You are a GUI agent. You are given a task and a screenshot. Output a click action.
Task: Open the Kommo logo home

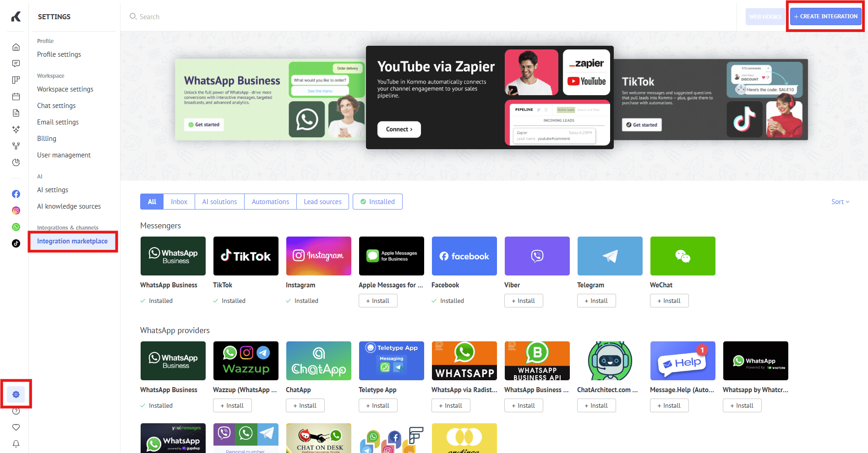[16, 16]
